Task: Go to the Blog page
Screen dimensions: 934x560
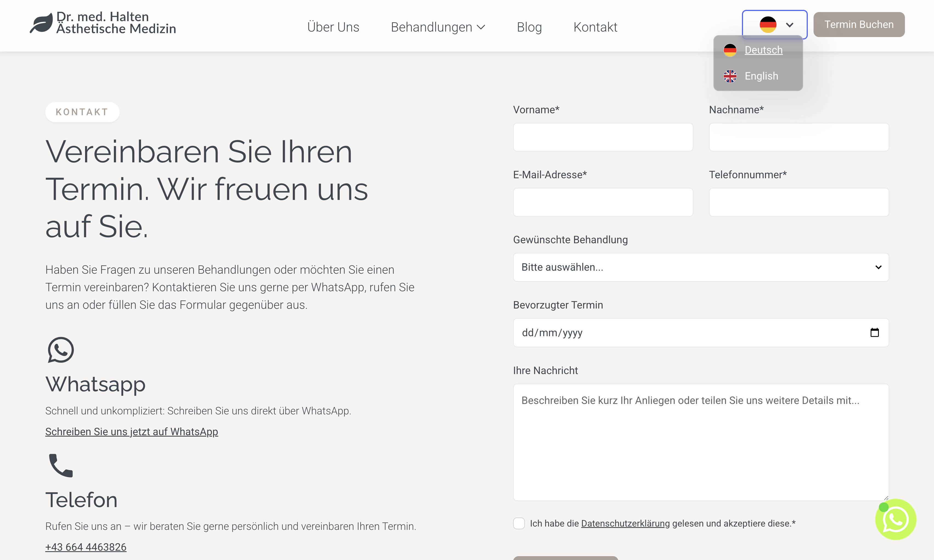Action: point(529,27)
